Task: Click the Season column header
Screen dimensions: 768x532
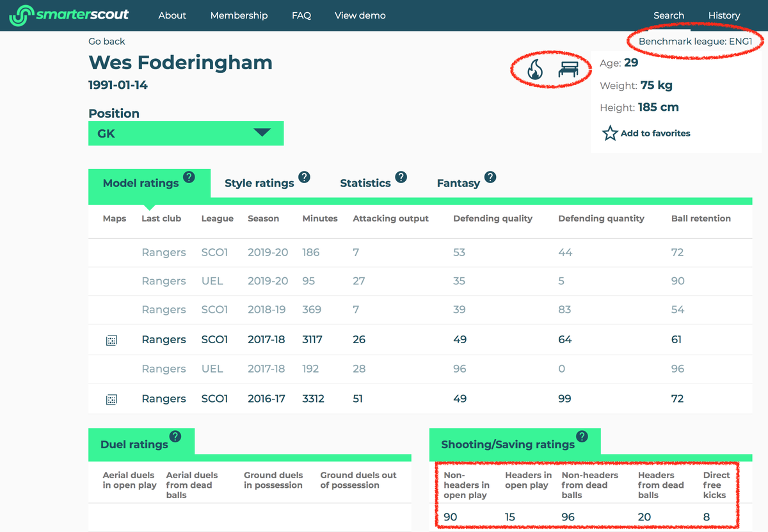Action: [x=263, y=218]
